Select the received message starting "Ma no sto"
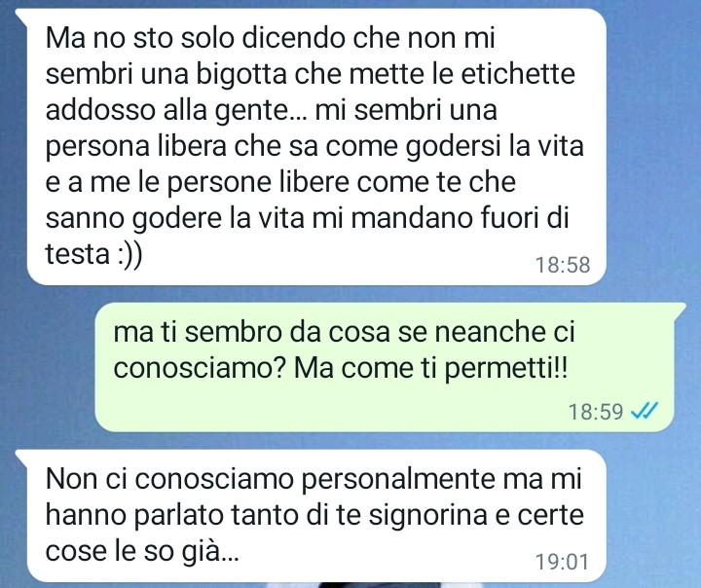Viewport: 701px width, 588px height. pyautogui.click(x=316, y=147)
